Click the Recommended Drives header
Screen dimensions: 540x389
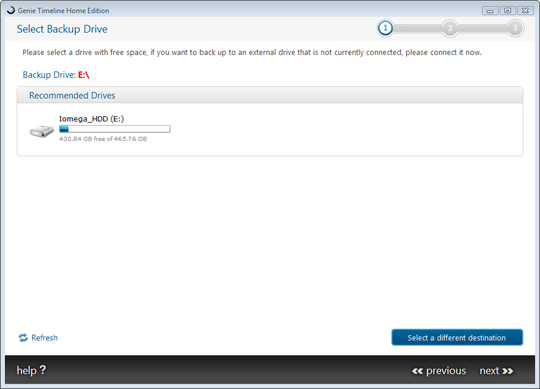click(270, 95)
